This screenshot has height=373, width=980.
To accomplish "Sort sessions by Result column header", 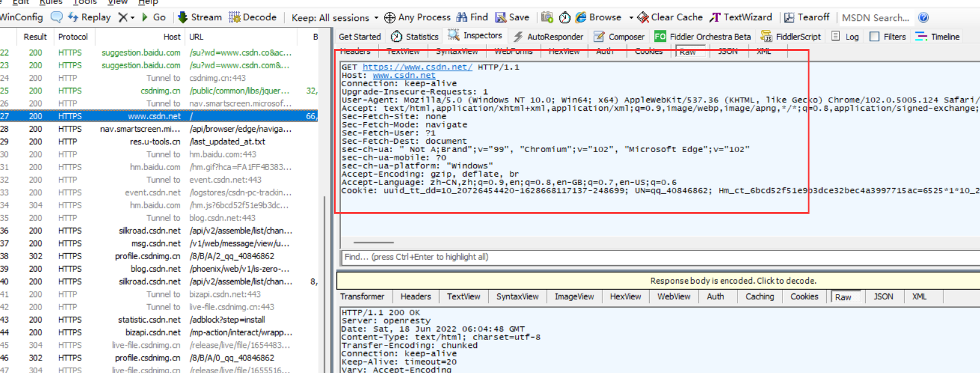I will click(x=35, y=37).
